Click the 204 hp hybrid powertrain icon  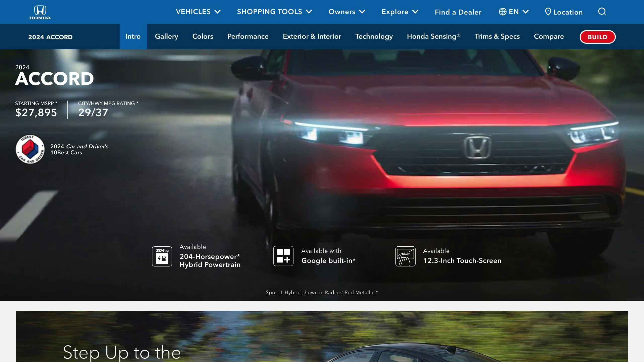(162, 256)
